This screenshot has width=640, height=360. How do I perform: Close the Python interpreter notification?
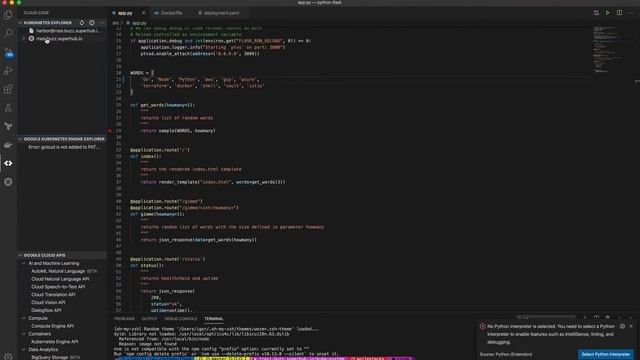click(631, 326)
